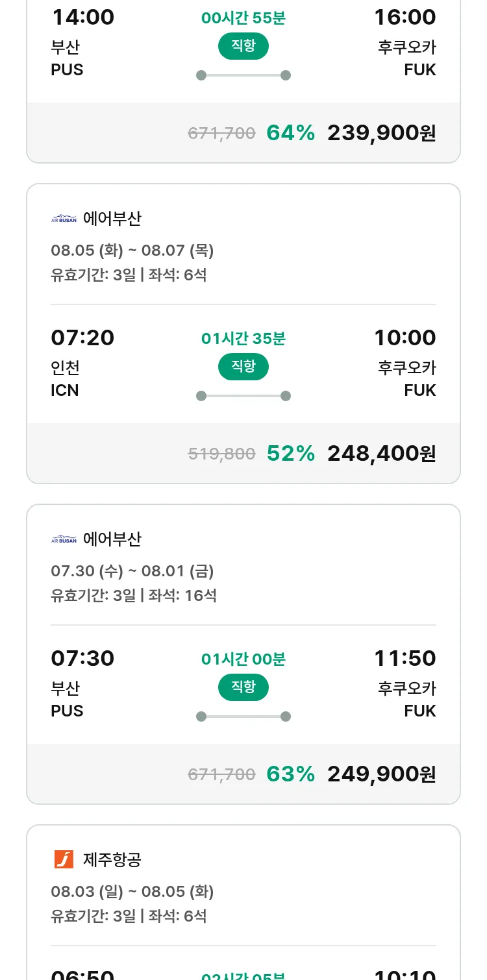Viewport: 487px width, 980px height.
Task: Select the 239,900원 price
Action: tap(381, 133)
